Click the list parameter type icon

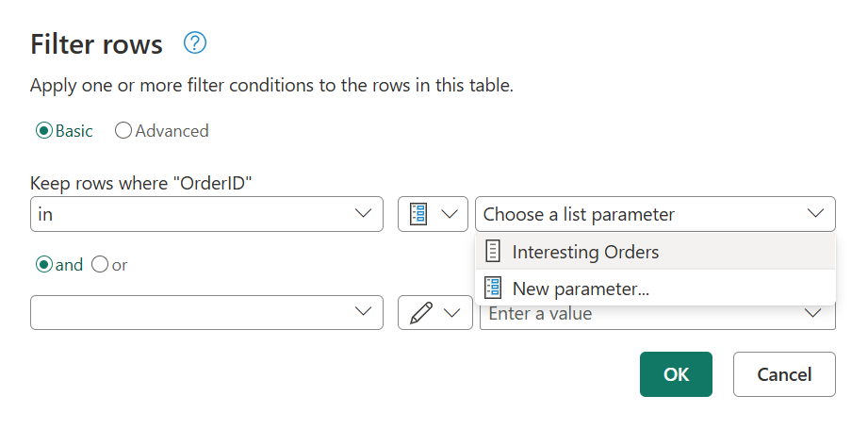418,214
